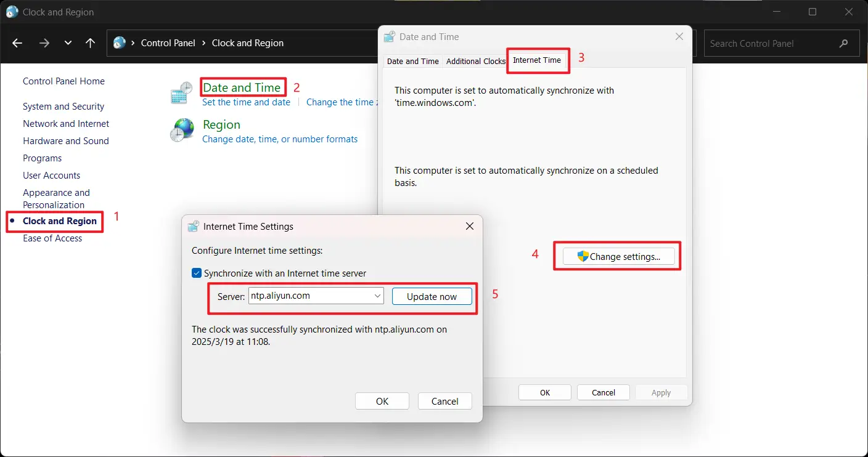Uncheck Synchronize with an Internet time server
This screenshot has height=457, width=868.
click(197, 273)
